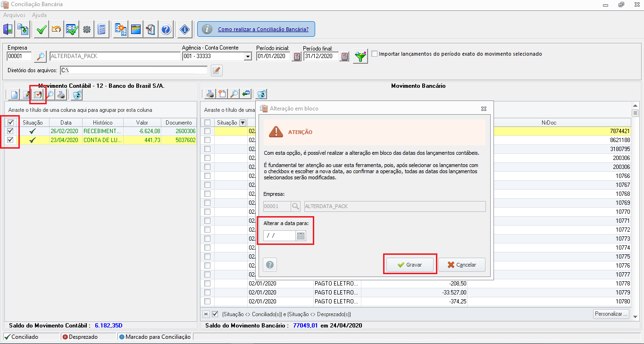Click the funnel filter icon after Período final
Screen dimensions: 644x344
360,57
